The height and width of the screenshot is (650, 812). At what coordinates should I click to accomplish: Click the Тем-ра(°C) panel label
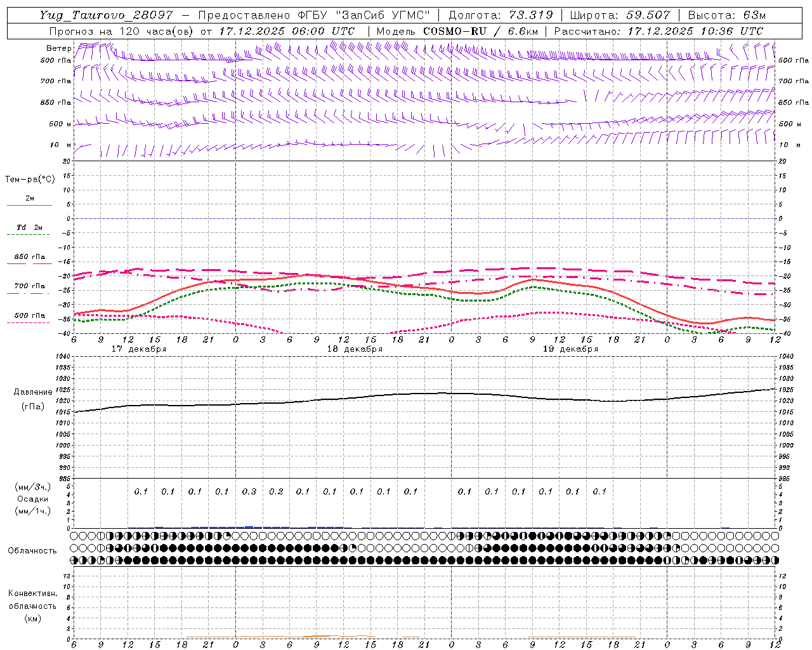[x=30, y=180]
